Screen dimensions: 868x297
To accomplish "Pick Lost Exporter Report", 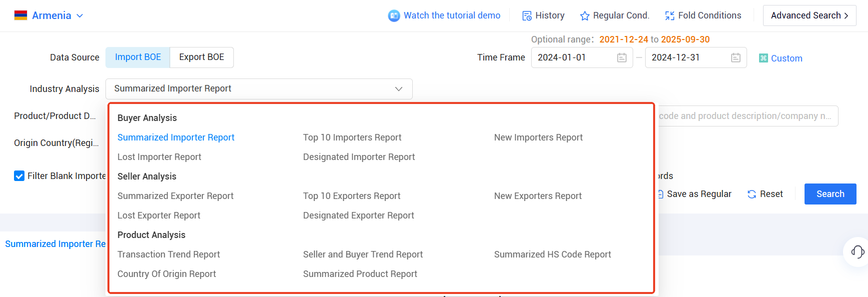I will tap(159, 215).
